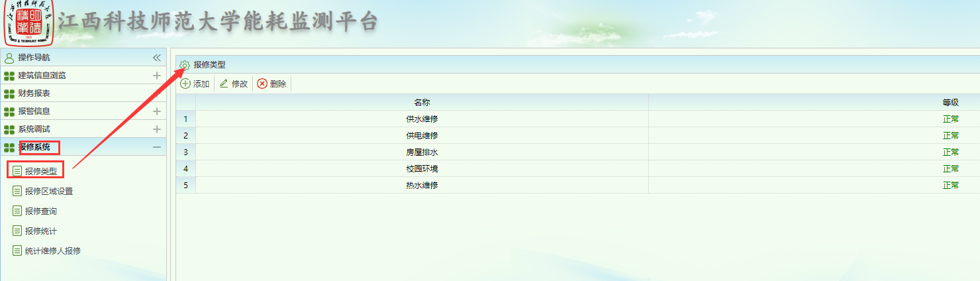The image size is (980, 281).
Task: Click the pencil edit icon in toolbar
Action: pos(224,84)
